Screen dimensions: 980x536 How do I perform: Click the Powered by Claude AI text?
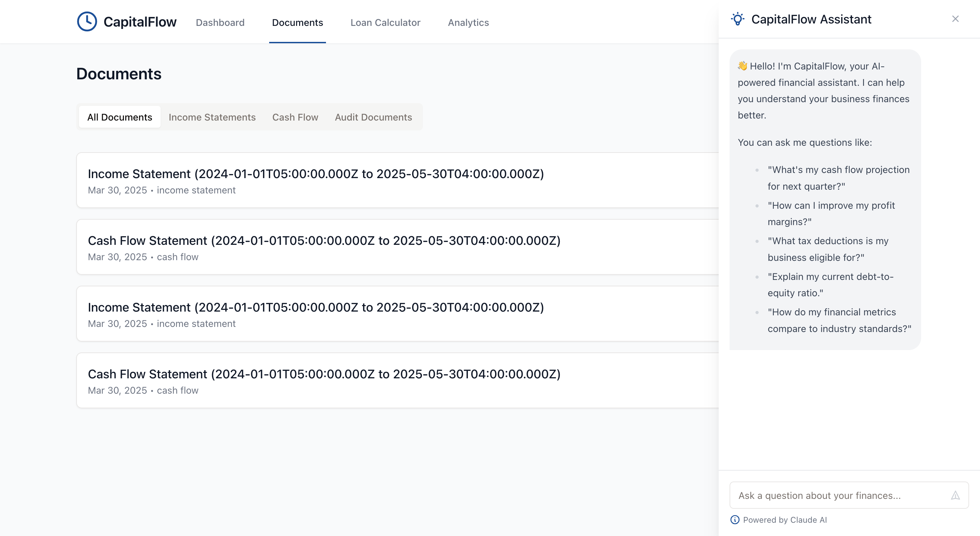point(784,520)
